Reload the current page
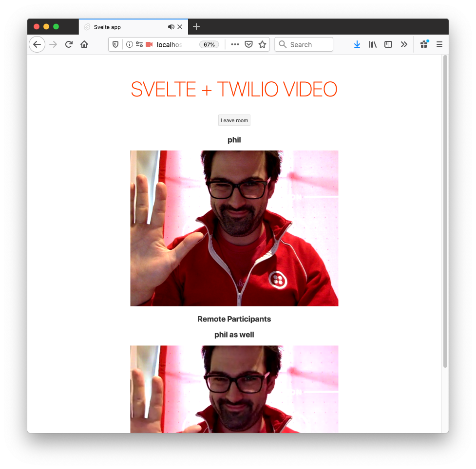This screenshot has width=476, height=469. tap(69, 45)
